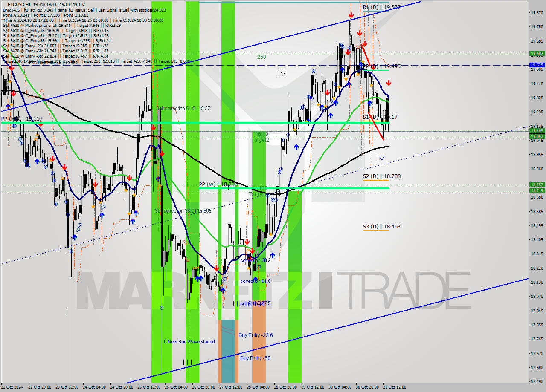
Task: Click the 17.490 price axis tick
Action: (537, 381)
